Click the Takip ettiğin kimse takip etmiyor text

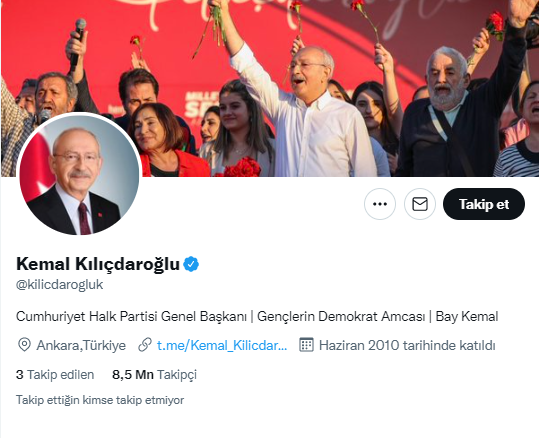[x=100, y=400]
